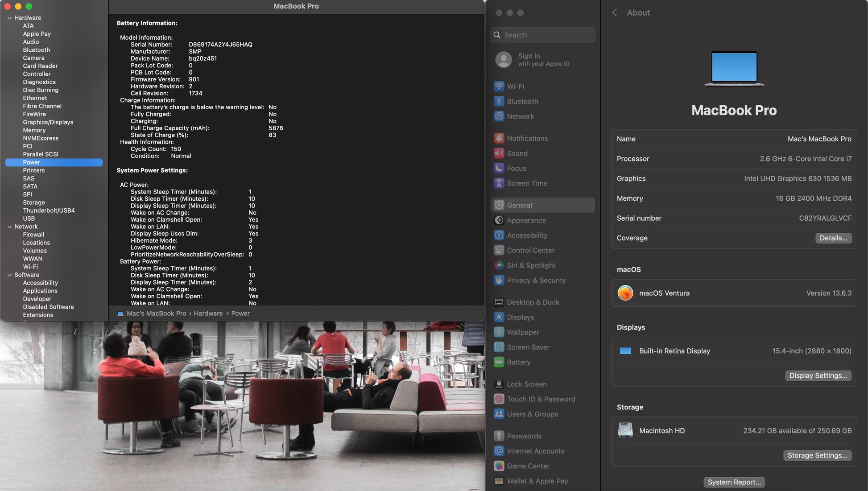Select the Focus moon icon
The height and width of the screenshot is (491, 868).
tap(499, 168)
